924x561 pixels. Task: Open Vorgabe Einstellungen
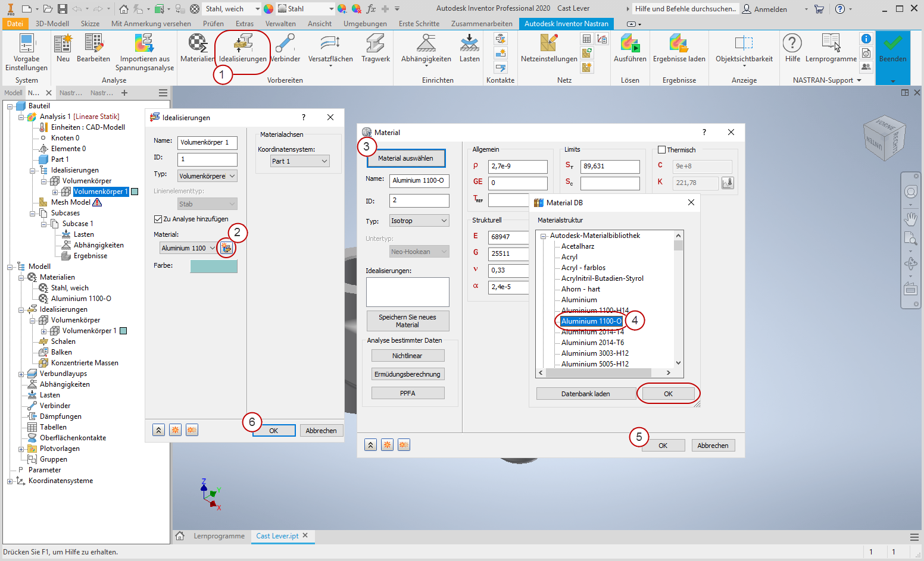pos(27,52)
